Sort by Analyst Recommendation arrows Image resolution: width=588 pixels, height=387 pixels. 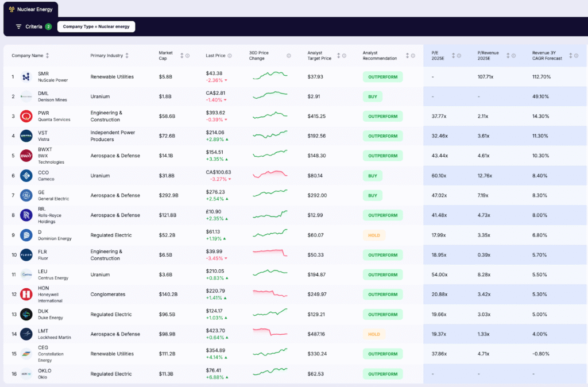[x=407, y=56]
